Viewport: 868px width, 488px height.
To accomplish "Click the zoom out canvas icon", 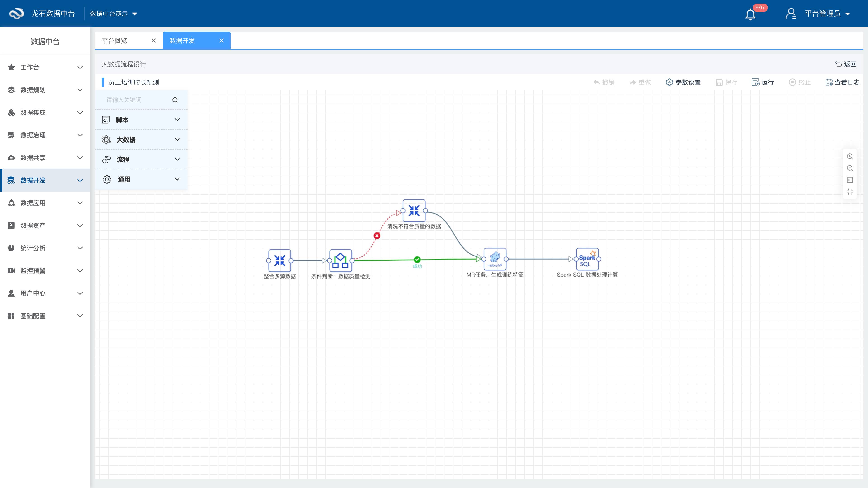I will (850, 168).
